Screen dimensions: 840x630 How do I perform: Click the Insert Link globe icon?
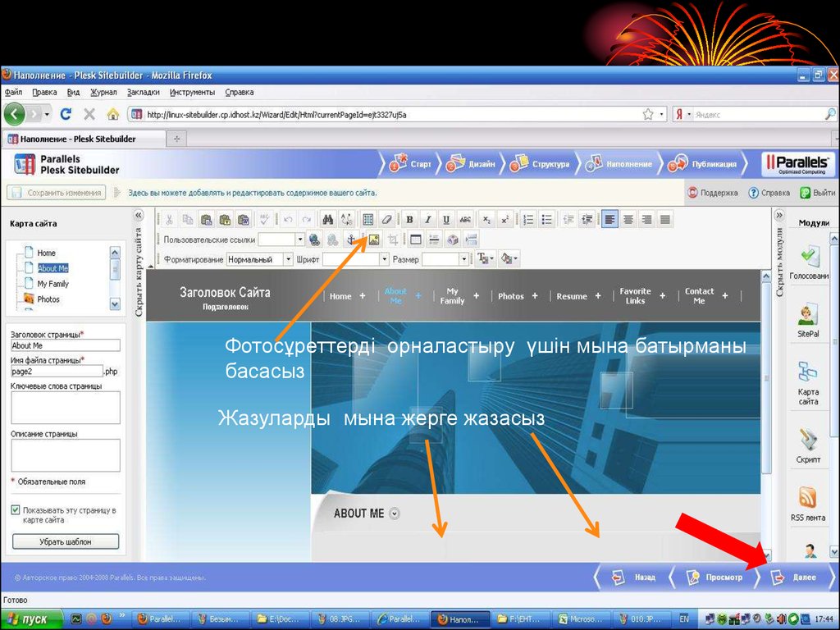(x=314, y=240)
